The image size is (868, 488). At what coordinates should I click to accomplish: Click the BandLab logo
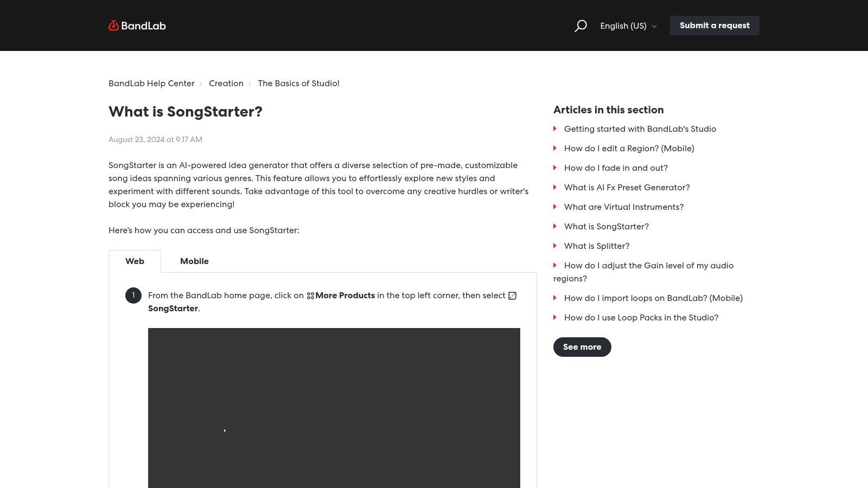click(x=137, y=25)
